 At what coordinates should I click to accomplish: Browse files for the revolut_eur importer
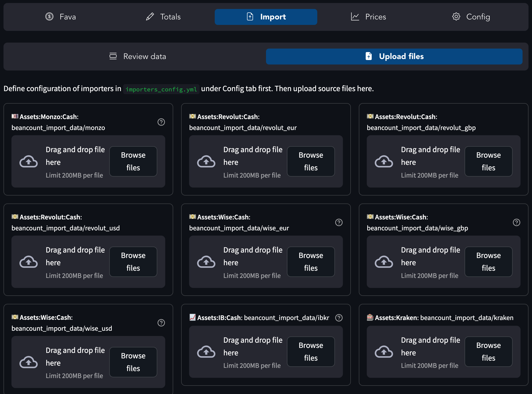click(x=311, y=161)
